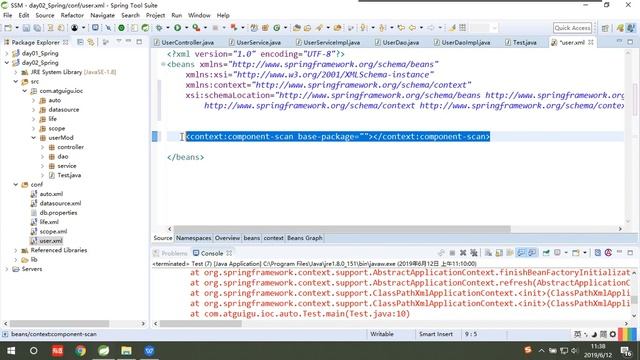Open the Java EE perspective icon
640x360 pixels.
(x=631, y=28)
